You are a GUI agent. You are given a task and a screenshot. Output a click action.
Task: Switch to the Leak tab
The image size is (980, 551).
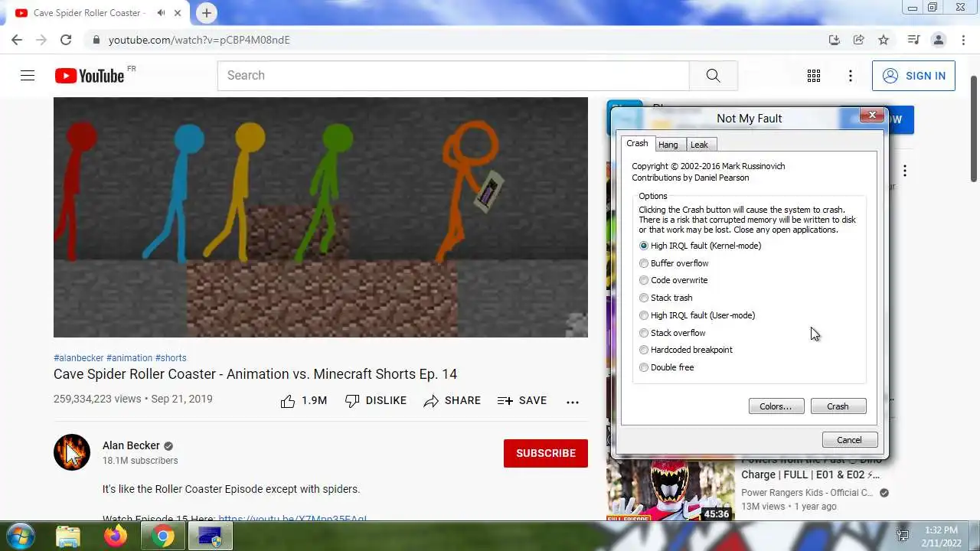[699, 145]
